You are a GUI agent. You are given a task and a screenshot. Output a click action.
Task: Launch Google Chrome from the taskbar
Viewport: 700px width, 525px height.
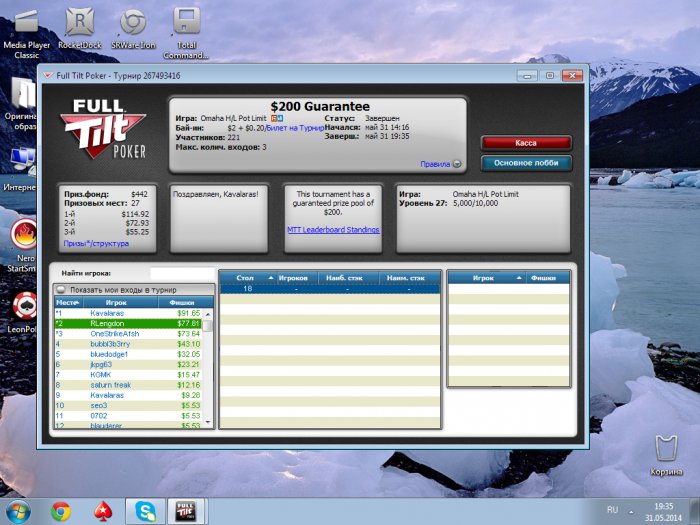[x=61, y=511]
